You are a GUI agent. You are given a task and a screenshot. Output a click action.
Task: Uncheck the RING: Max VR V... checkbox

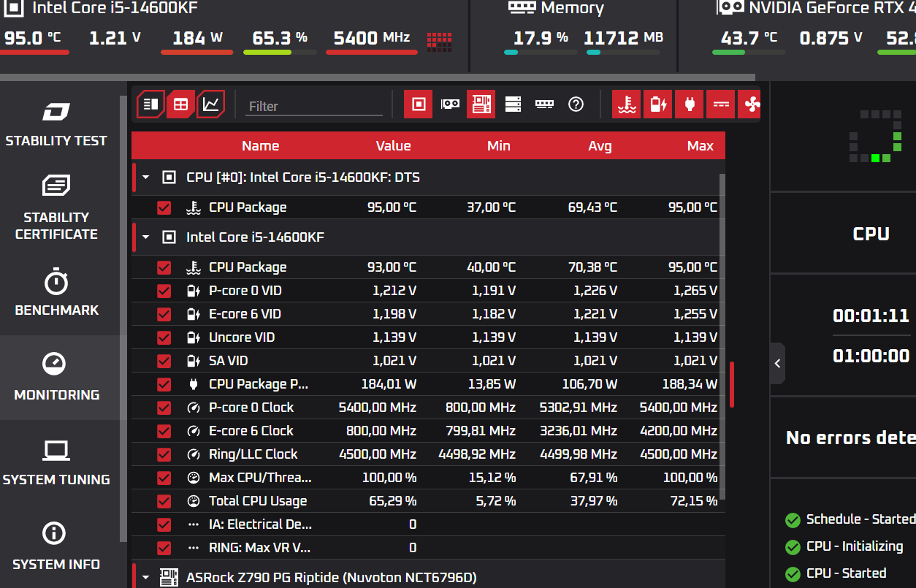(x=164, y=548)
